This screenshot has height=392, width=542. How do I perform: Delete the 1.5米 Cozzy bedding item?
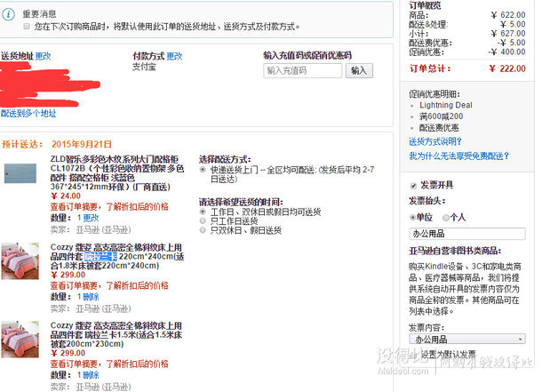pos(91,375)
